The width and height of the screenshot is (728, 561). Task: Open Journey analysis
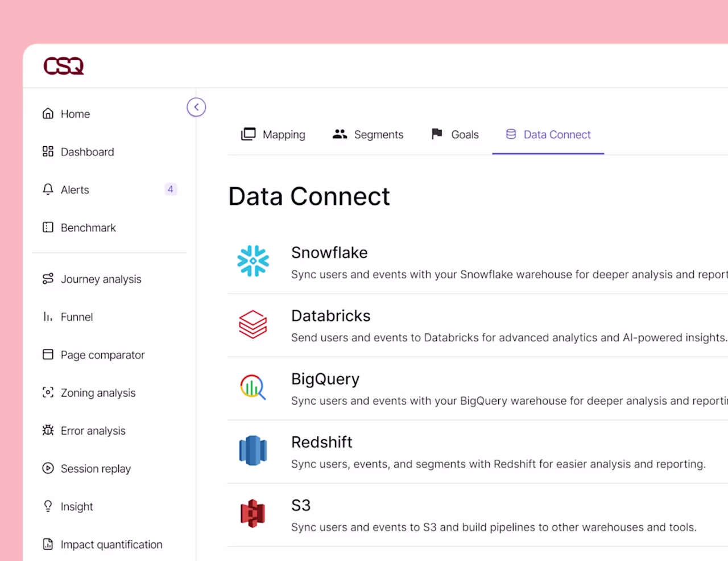[x=101, y=279]
